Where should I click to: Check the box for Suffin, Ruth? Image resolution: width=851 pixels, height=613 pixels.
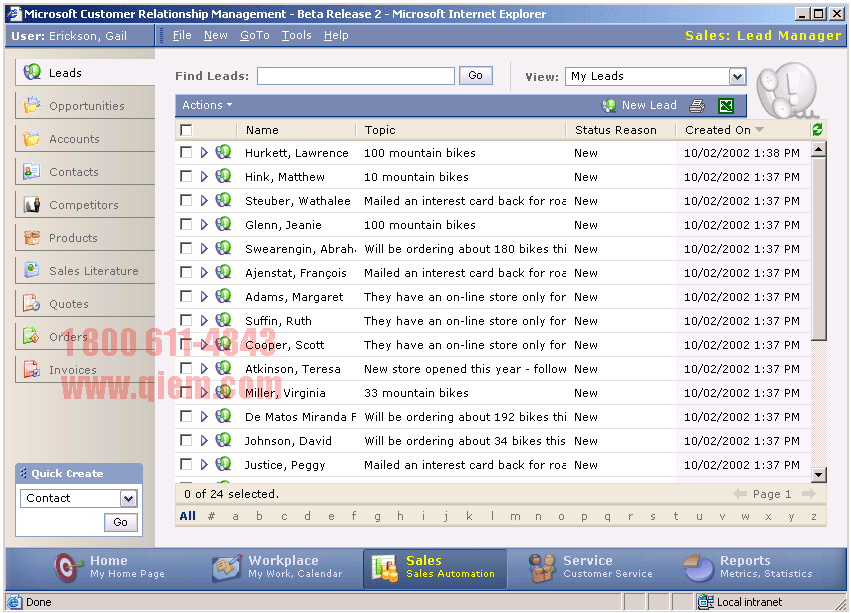[186, 320]
